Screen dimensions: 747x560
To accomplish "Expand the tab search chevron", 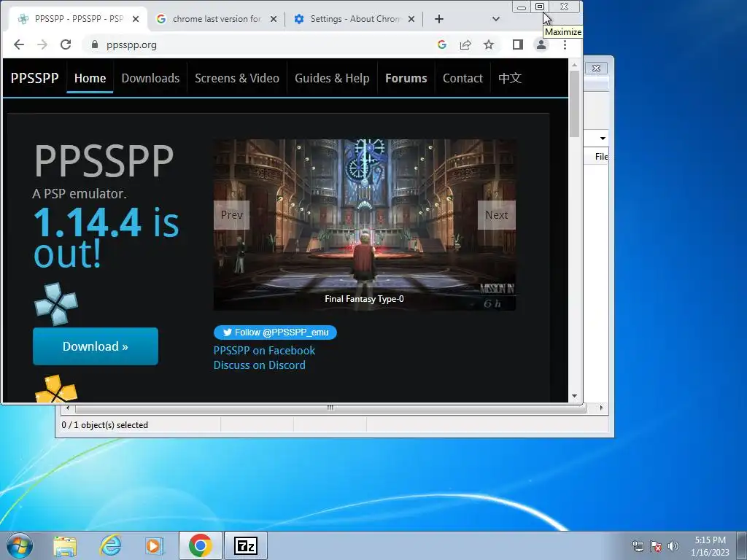I will click(x=496, y=19).
